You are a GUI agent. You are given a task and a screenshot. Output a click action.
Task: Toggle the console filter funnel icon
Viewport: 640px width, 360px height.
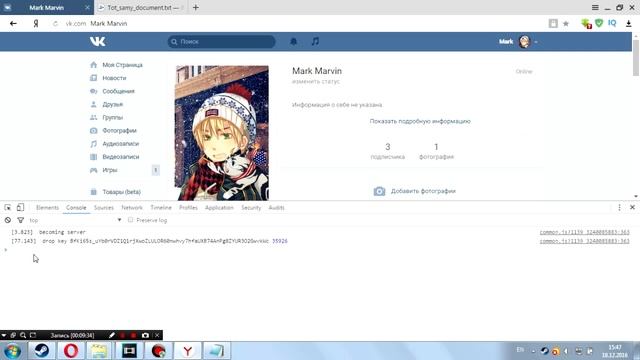pos(20,220)
